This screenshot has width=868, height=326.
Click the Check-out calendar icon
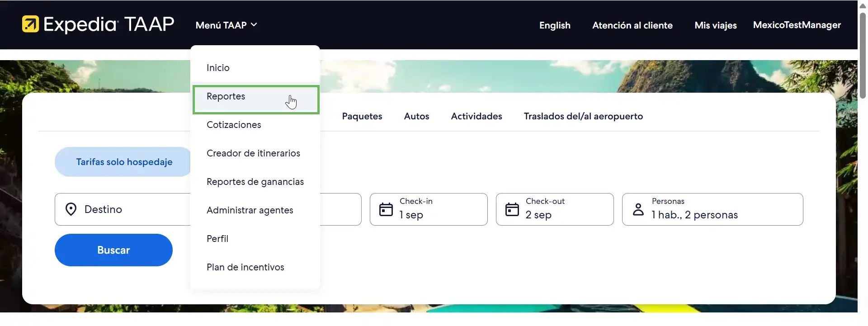tap(512, 209)
